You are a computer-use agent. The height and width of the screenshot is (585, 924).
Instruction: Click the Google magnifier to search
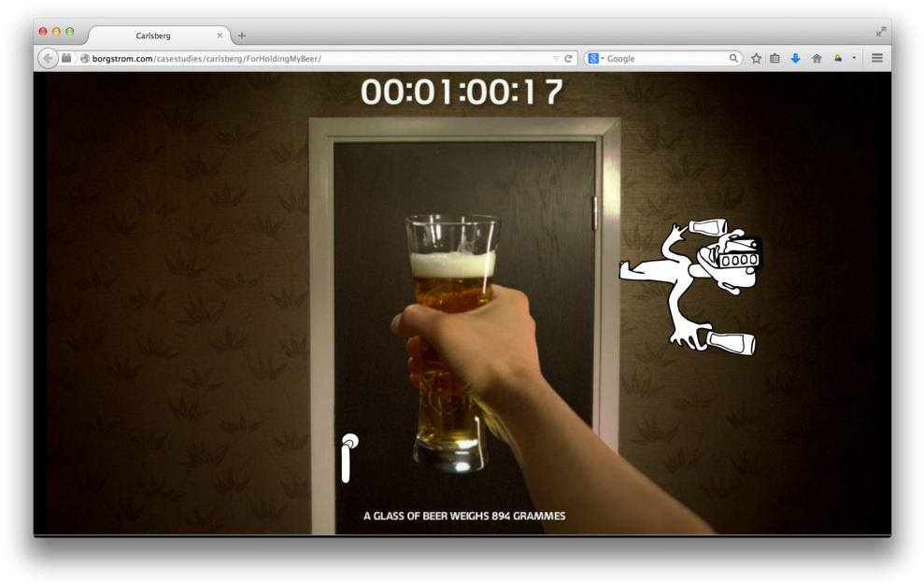click(734, 58)
